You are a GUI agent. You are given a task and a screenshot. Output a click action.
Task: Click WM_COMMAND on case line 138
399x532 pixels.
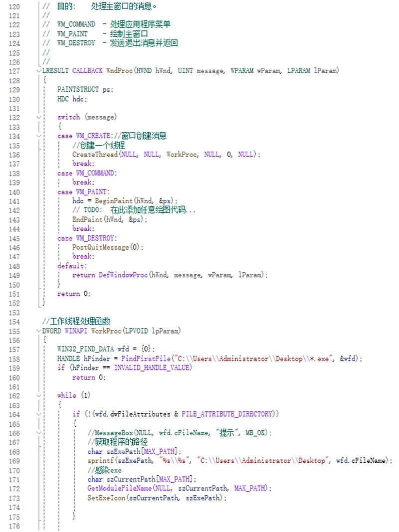coord(95,173)
